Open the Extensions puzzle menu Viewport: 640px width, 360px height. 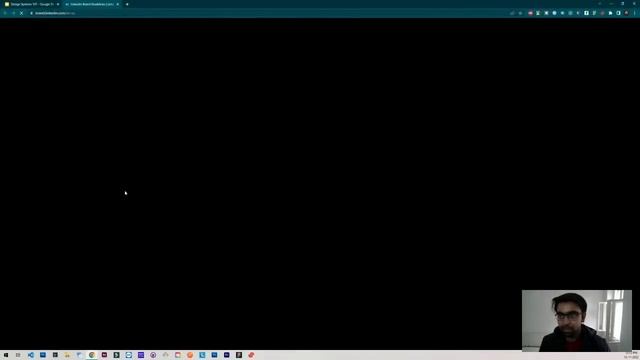click(x=611, y=13)
